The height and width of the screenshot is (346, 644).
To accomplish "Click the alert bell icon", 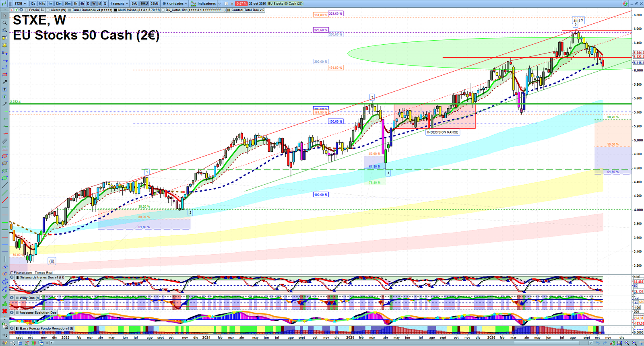I will click(x=4, y=45).
